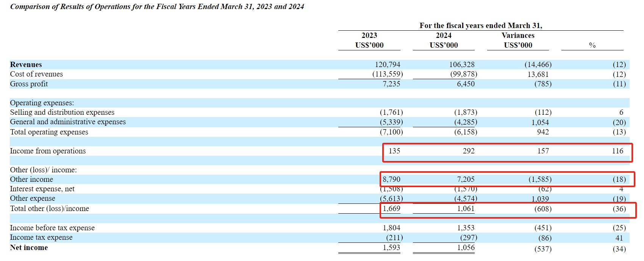
Task: Select income tax value (297)
Action: pyautogui.click(x=469, y=238)
